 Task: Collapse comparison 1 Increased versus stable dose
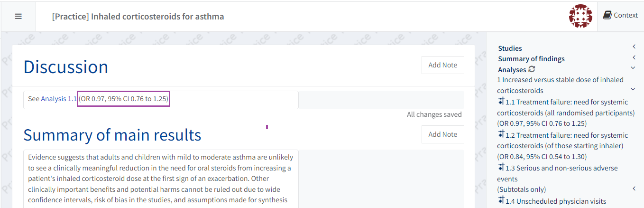pos(633,89)
